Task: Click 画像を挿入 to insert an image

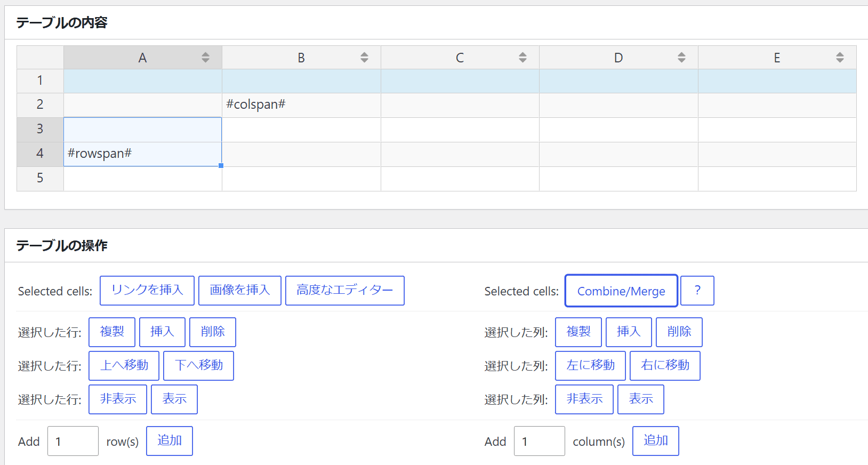Action: click(239, 291)
